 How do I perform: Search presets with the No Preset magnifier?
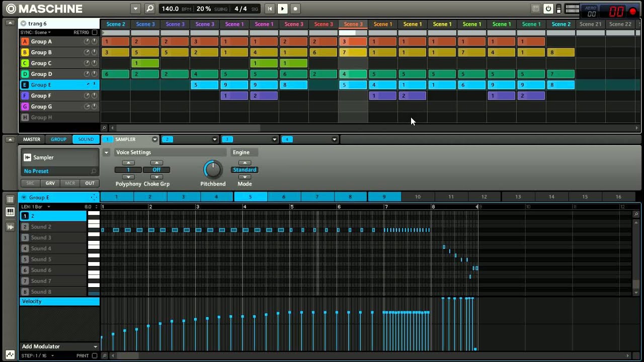pyautogui.click(x=94, y=171)
